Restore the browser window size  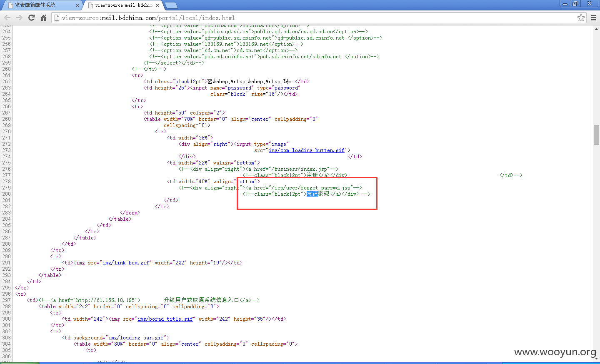tap(575, 4)
